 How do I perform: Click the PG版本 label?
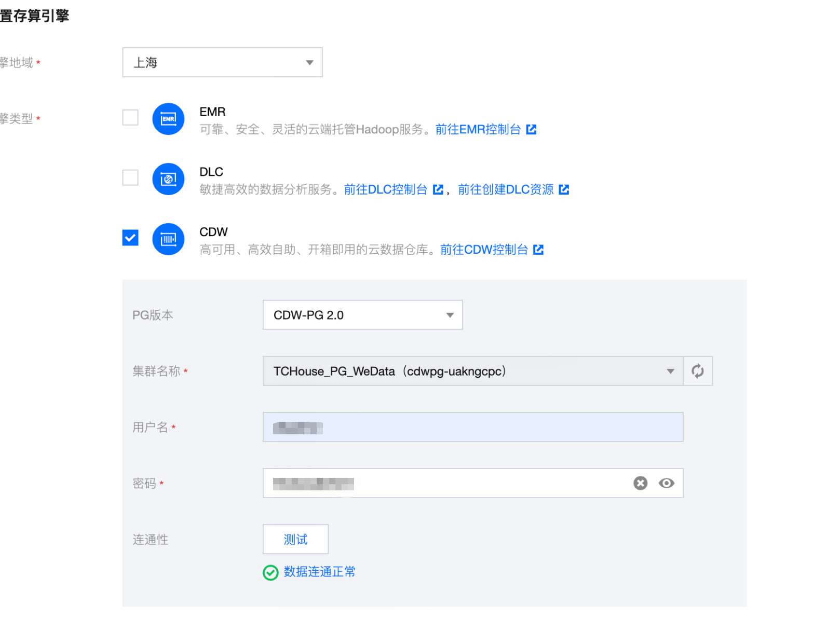pos(153,315)
